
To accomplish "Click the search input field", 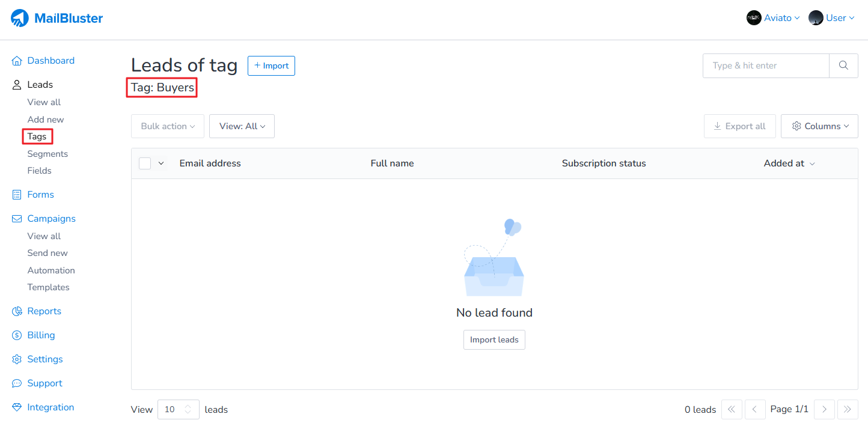I will pyautogui.click(x=765, y=65).
